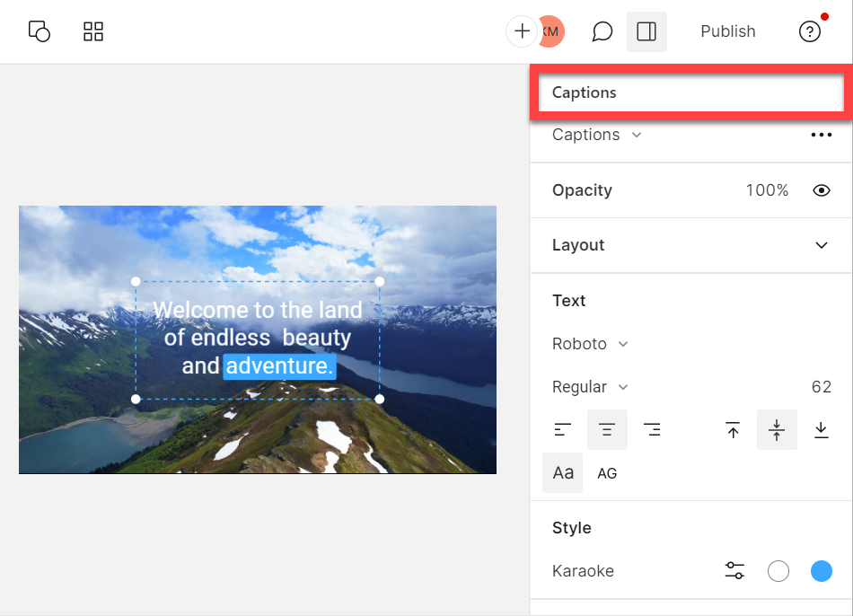Click the Captions panel title

(584, 92)
